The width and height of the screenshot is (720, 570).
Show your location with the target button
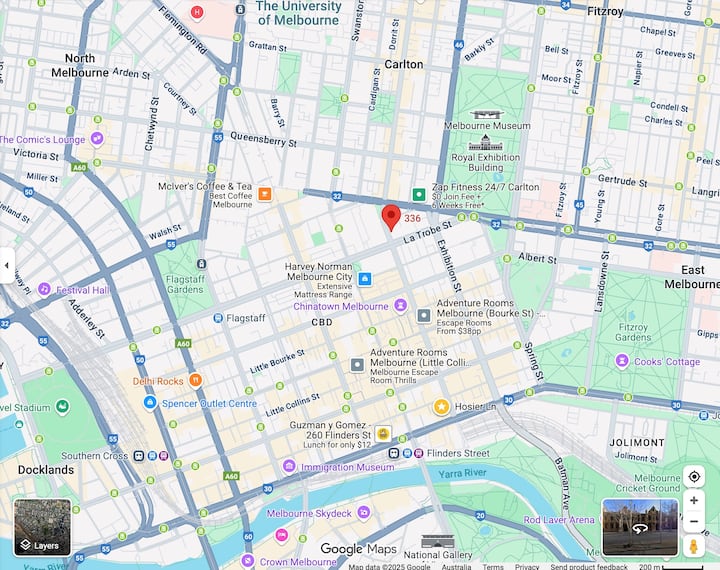[x=694, y=476]
